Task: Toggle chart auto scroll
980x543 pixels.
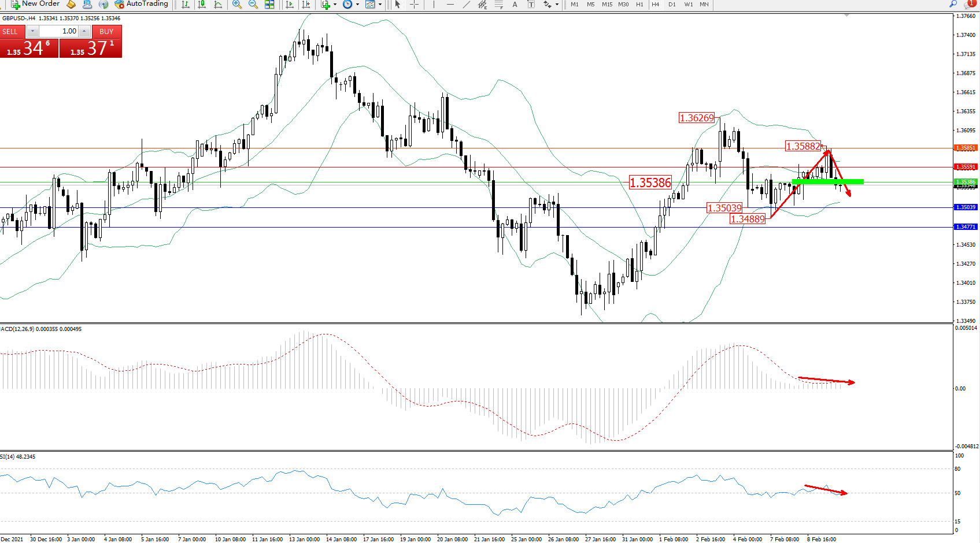Action: (290, 5)
